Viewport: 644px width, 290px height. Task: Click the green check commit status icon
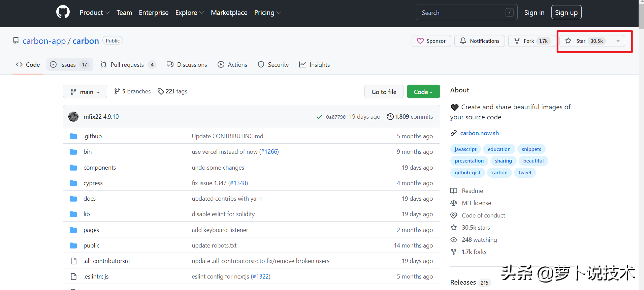click(x=319, y=117)
